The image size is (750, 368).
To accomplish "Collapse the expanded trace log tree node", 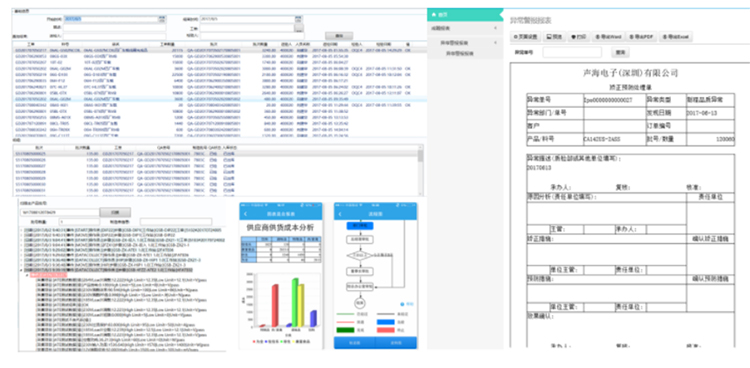I will tap(21, 270).
